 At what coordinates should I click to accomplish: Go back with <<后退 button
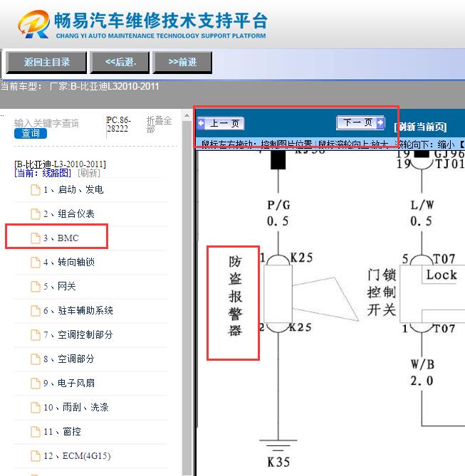[x=120, y=62]
